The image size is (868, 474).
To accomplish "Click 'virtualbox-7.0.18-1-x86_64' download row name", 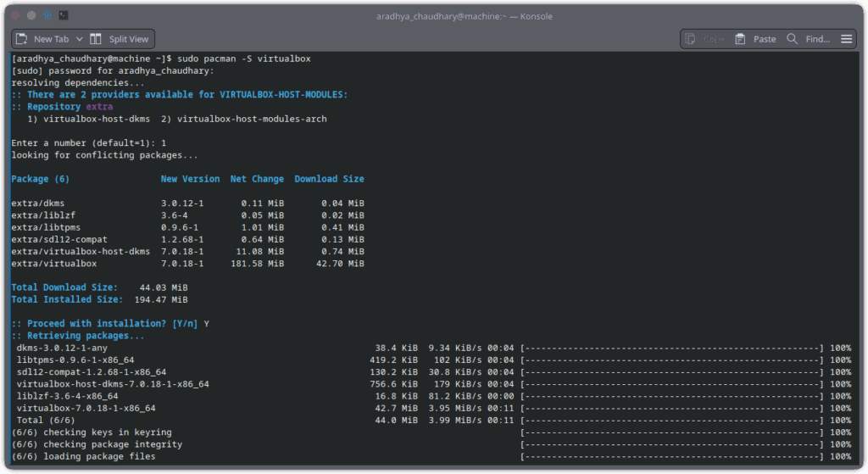I will point(86,409).
